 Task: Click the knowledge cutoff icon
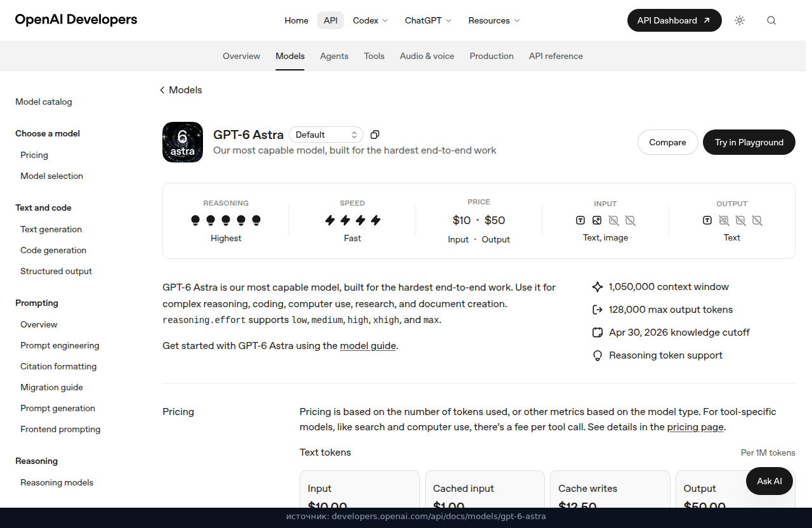coord(597,333)
